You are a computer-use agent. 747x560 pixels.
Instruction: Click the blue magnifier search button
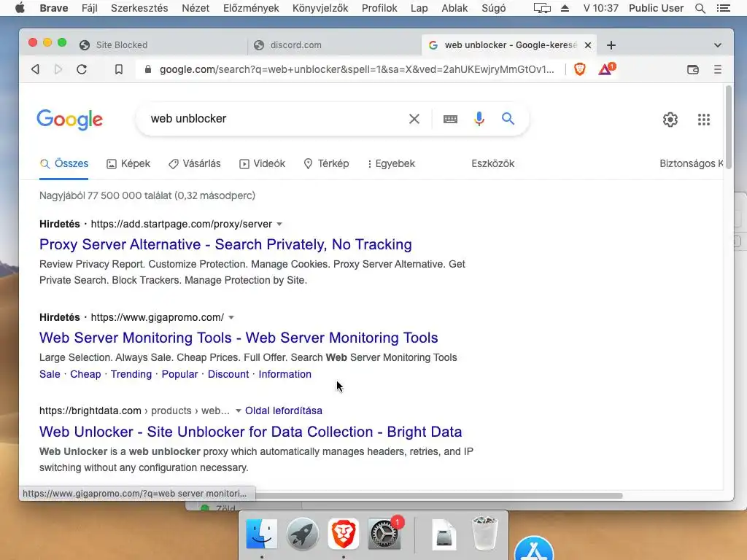(508, 119)
